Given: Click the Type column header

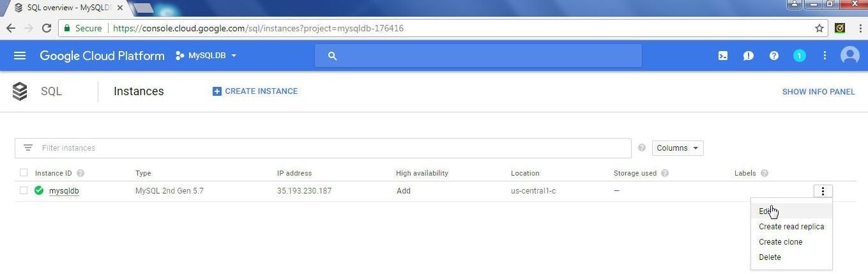Looking at the screenshot, I should tap(143, 173).
